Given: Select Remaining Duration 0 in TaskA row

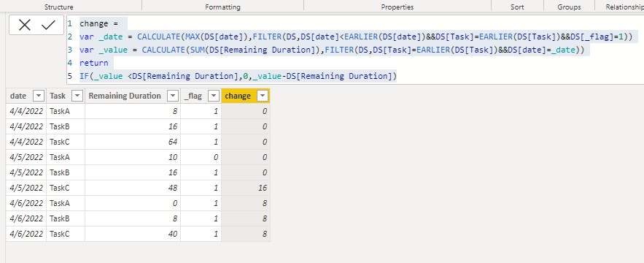Looking at the screenshot, I should pyautogui.click(x=133, y=203).
